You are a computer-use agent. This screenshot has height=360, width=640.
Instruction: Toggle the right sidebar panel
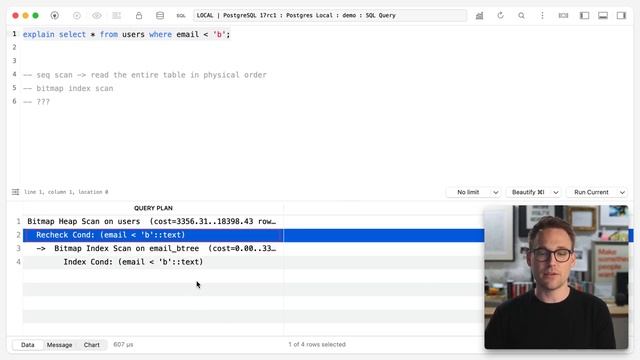621,16
